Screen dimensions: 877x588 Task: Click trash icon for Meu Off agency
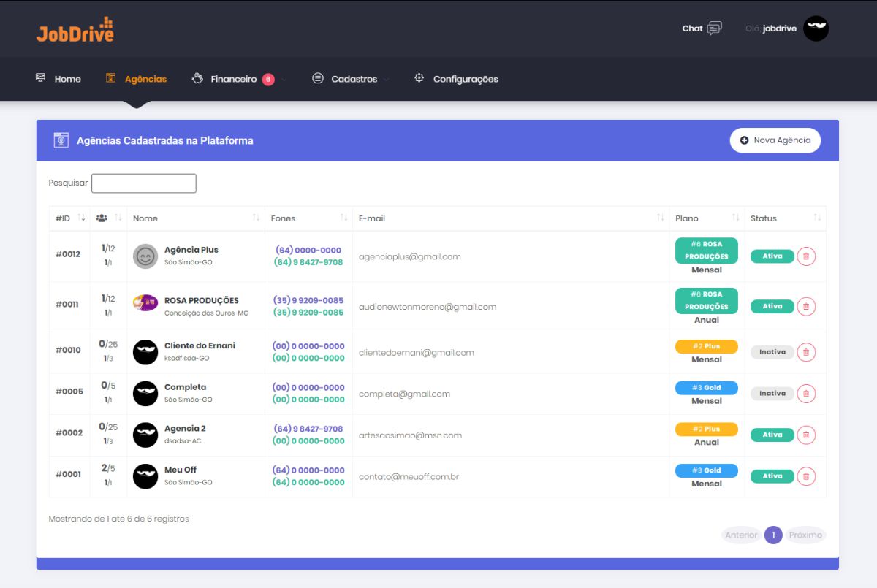[x=806, y=476]
